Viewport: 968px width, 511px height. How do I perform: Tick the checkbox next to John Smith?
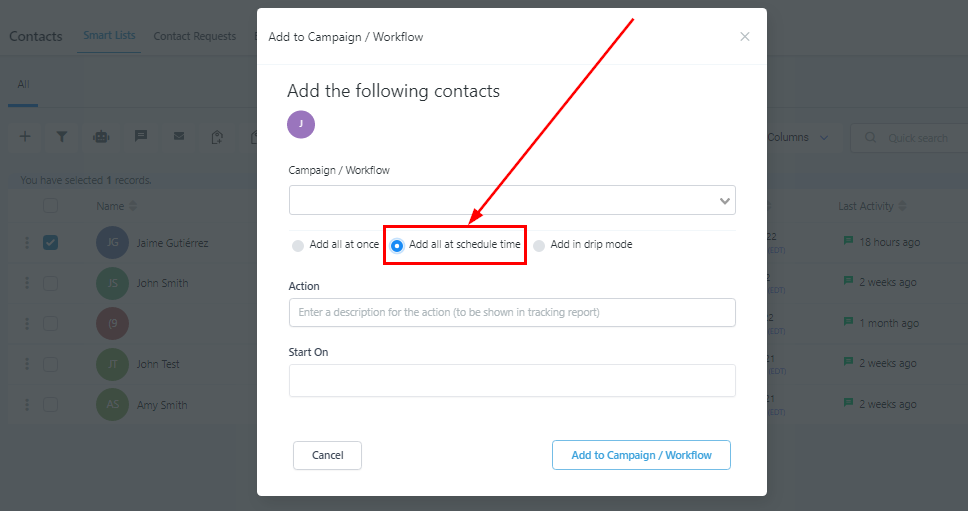click(x=51, y=283)
